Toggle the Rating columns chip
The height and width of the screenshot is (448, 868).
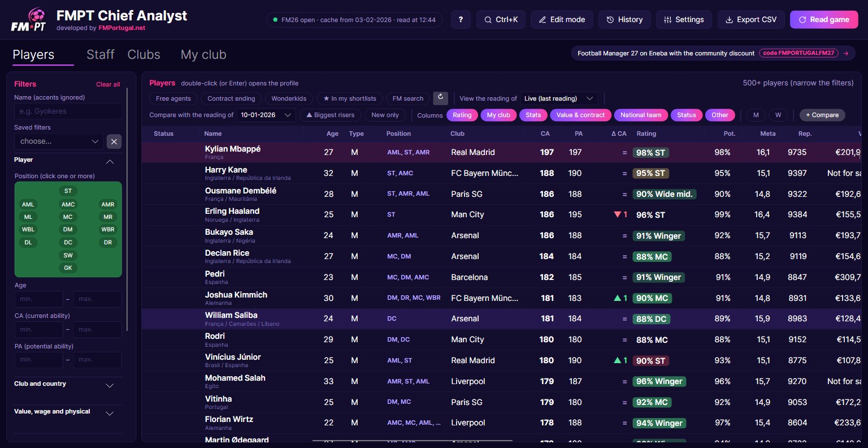[462, 115]
